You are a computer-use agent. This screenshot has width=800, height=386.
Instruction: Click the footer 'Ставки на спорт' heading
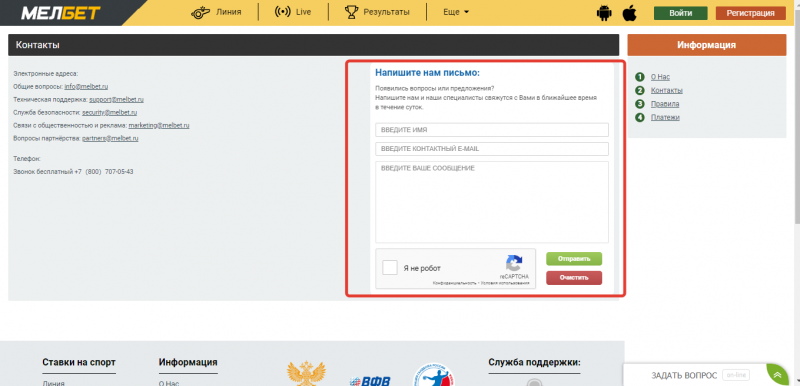tap(79, 363)
